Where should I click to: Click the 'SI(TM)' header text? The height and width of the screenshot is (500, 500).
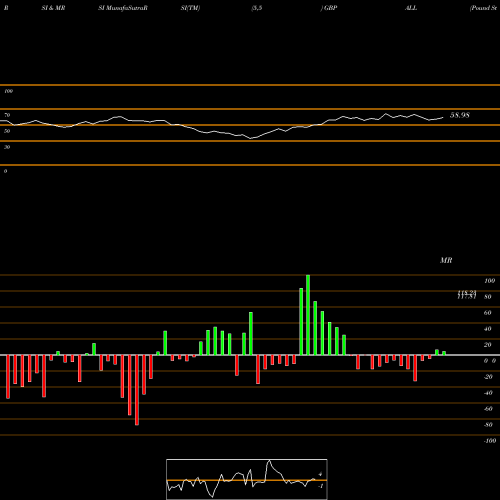pos(190,8)
